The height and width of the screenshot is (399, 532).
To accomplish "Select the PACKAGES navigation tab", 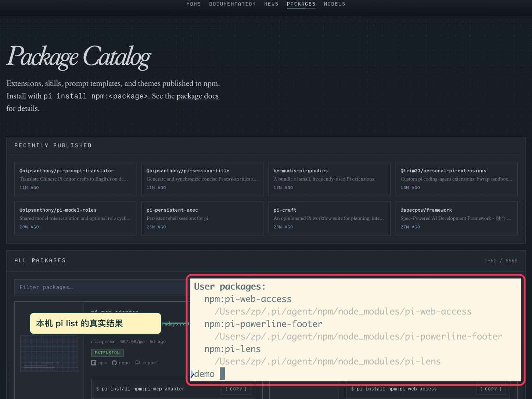I will coord(301,4).
